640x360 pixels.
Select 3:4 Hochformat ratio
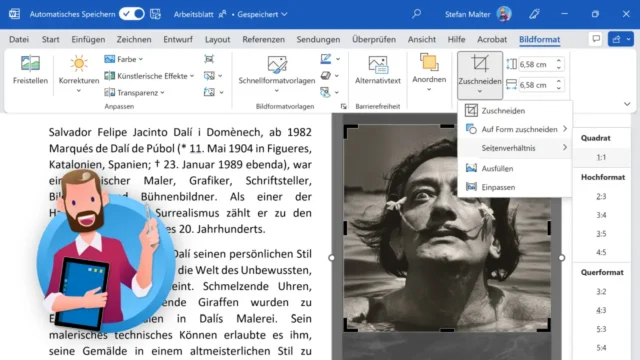point(602,215)
